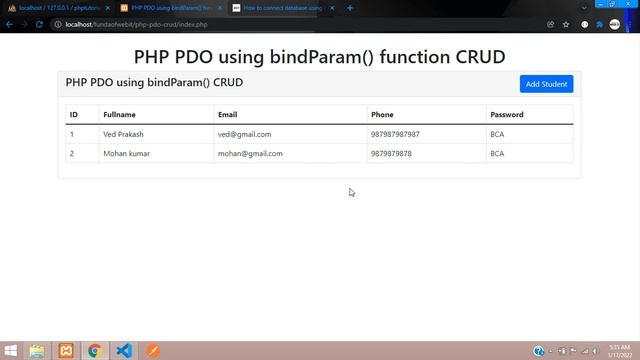Open a new browser tab
640x360 pixels.
click(x=350, y=8)
